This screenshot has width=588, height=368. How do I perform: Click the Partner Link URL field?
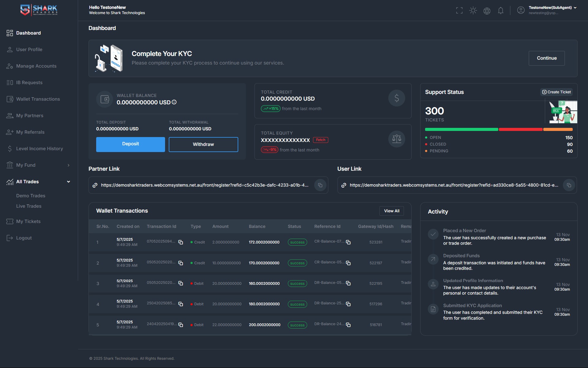[x=208, y=185]
